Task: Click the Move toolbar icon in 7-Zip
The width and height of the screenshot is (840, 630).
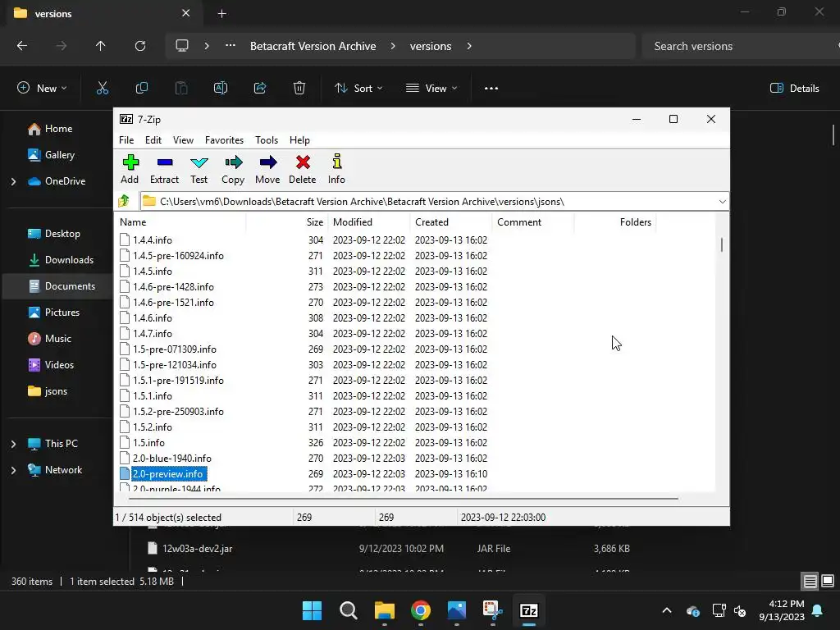Action: (267, 169)
